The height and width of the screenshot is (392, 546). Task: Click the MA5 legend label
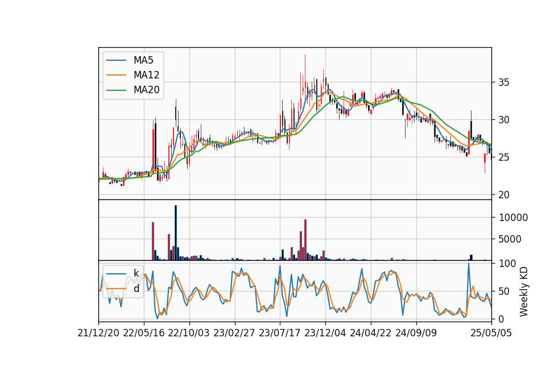[143, 60]
